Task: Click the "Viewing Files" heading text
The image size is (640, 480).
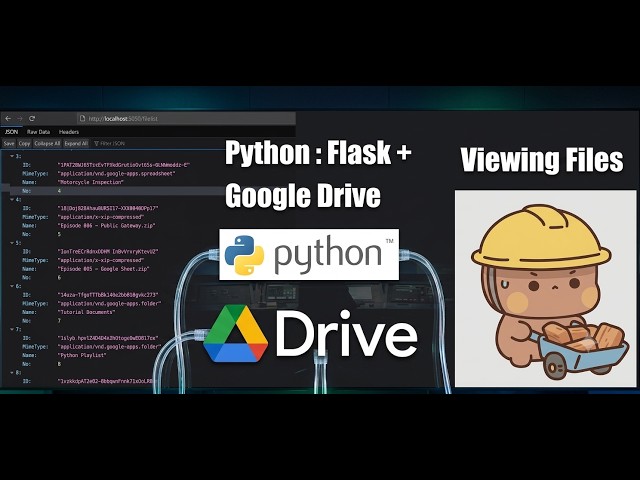Action: point(542,160)
